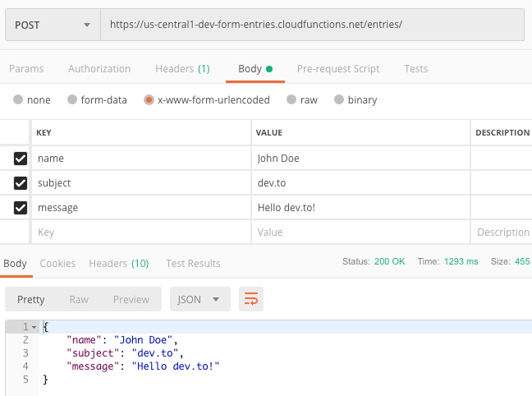
Task: Select the Pretty view button
Action: click(31, 300)
